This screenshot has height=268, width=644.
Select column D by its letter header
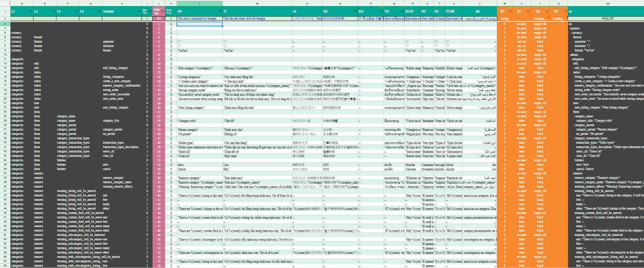point(22,3)
